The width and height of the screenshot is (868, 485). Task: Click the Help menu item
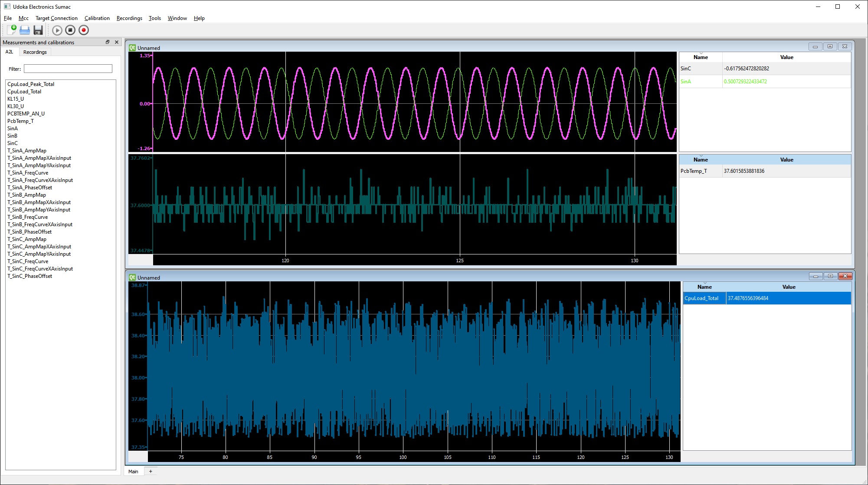pos(199,18)
